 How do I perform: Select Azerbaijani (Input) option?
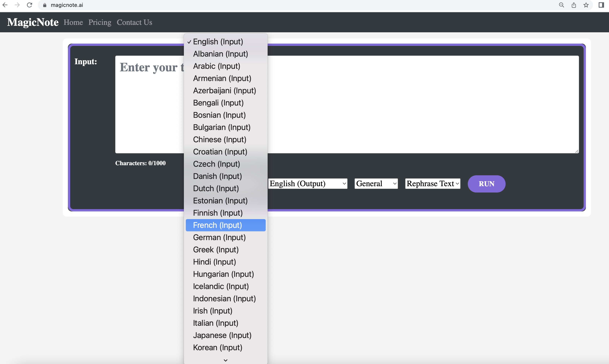point(226,91)
